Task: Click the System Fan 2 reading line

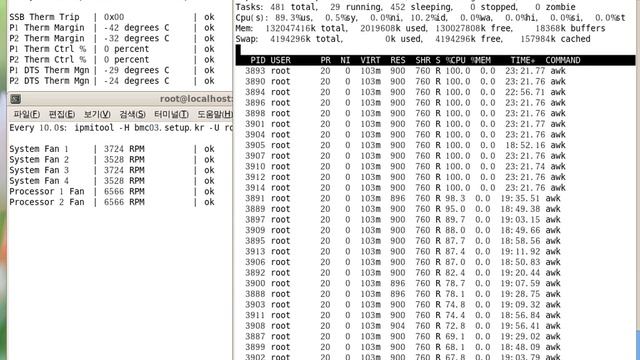Action: (x=112, y=160)
